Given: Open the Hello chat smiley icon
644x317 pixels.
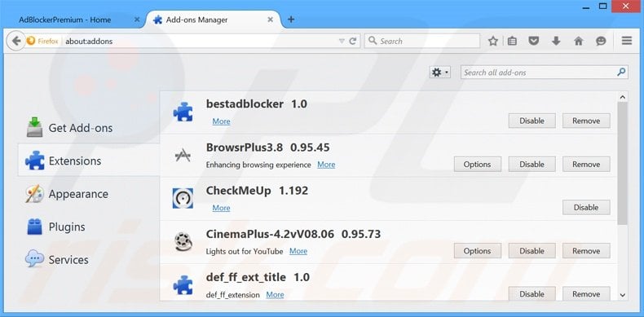Looking at the screenshot, I should [601, 41].
